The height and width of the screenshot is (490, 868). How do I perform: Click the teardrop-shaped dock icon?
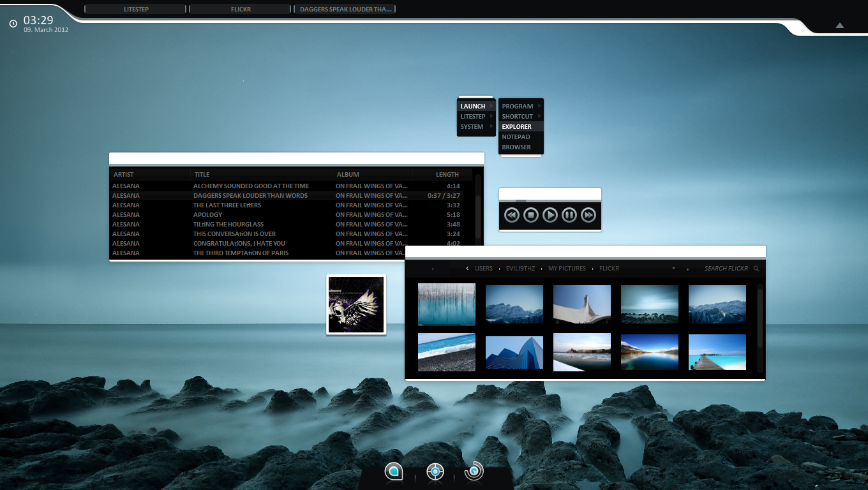click(394, 471)
